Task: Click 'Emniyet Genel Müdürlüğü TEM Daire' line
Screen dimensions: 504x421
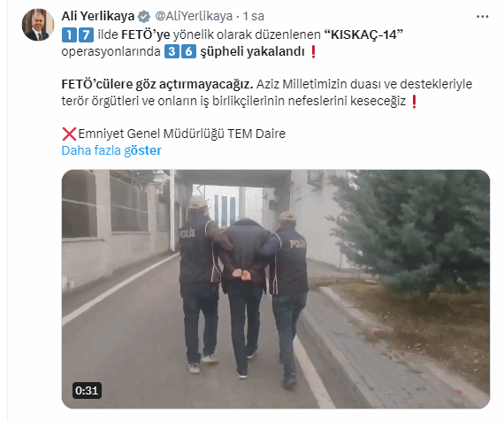Action: [181, 134]
